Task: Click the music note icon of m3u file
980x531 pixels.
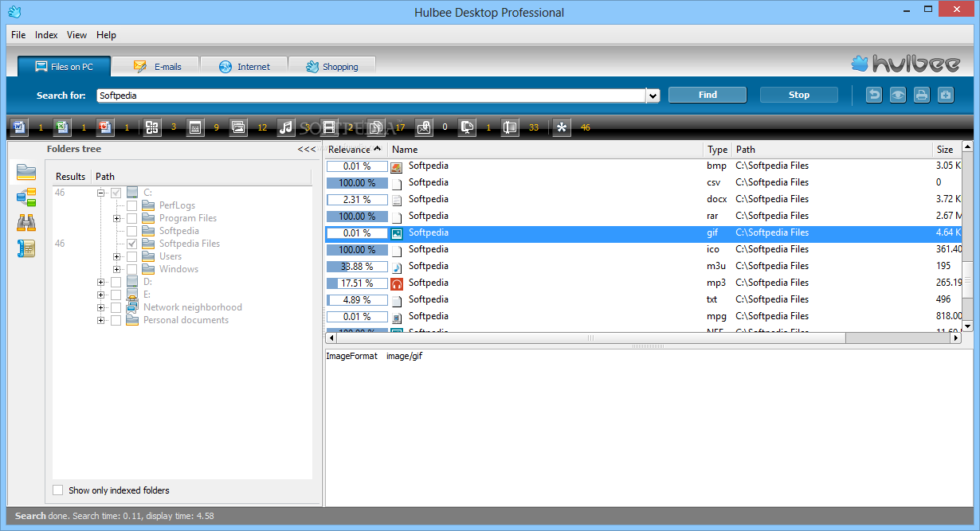Action: coord(397,267)
